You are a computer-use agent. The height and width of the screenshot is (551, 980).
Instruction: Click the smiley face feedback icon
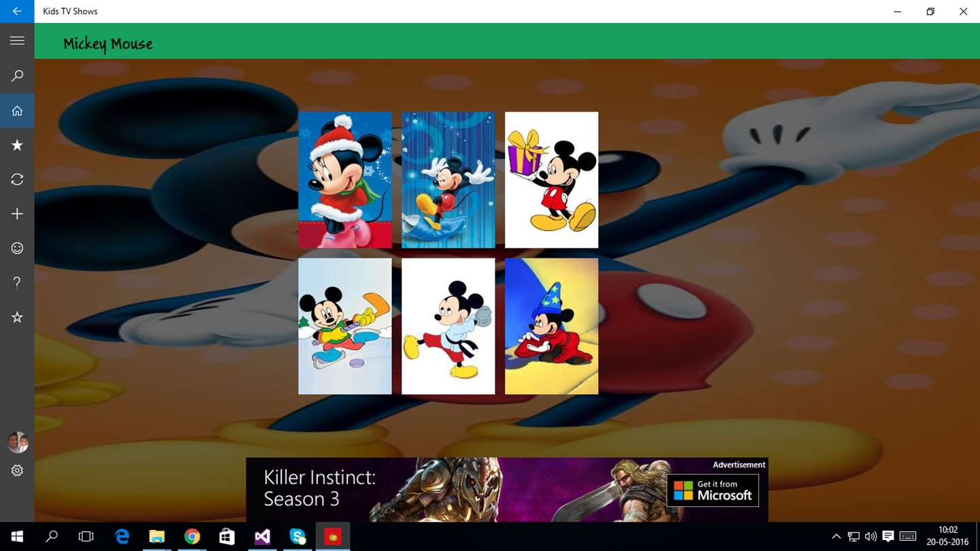click(17, 248)
